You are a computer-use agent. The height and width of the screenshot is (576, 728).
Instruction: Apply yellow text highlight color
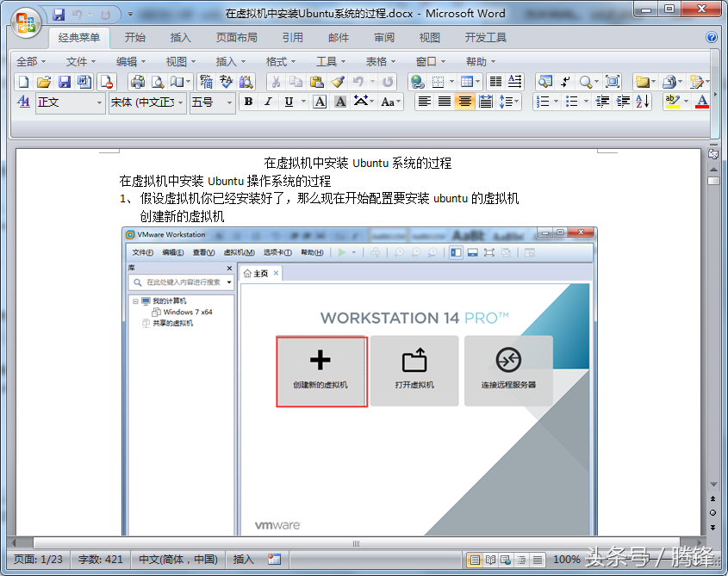click(672, 102)
